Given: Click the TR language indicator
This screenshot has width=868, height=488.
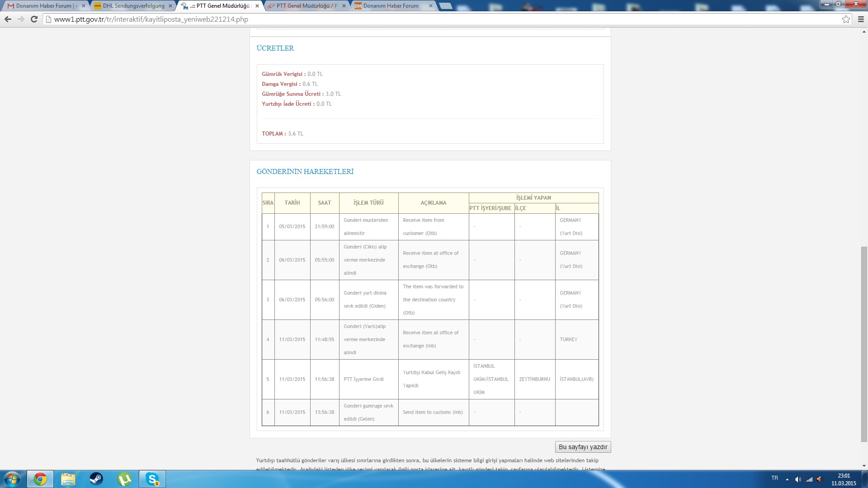Looking at the screenshot, I should 775,478.
